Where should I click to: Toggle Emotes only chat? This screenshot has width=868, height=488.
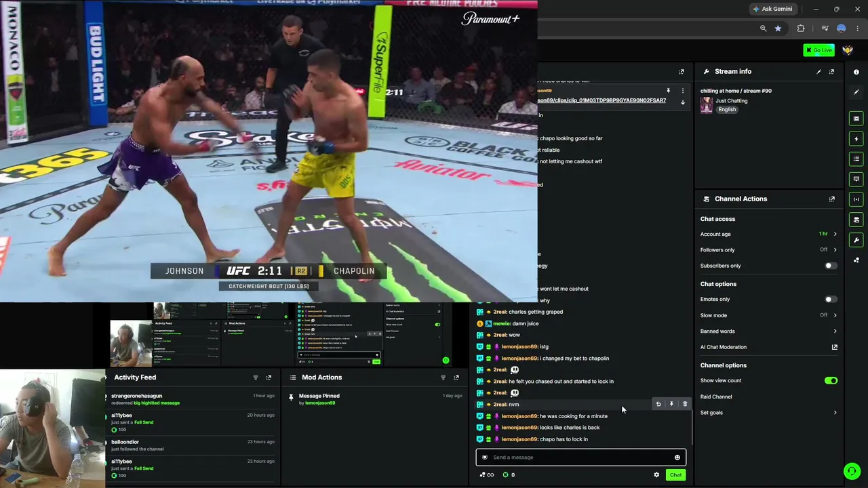click(x=830, y=300)
